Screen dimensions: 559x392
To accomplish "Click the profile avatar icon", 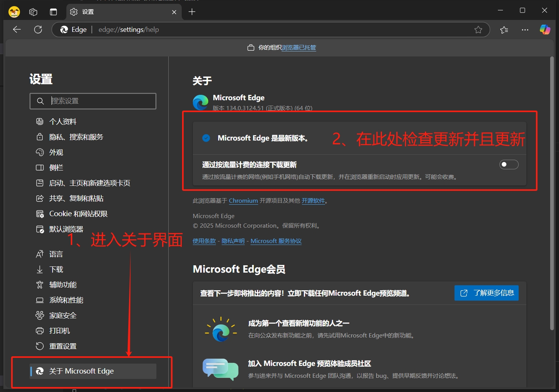I will coord(14,12).
